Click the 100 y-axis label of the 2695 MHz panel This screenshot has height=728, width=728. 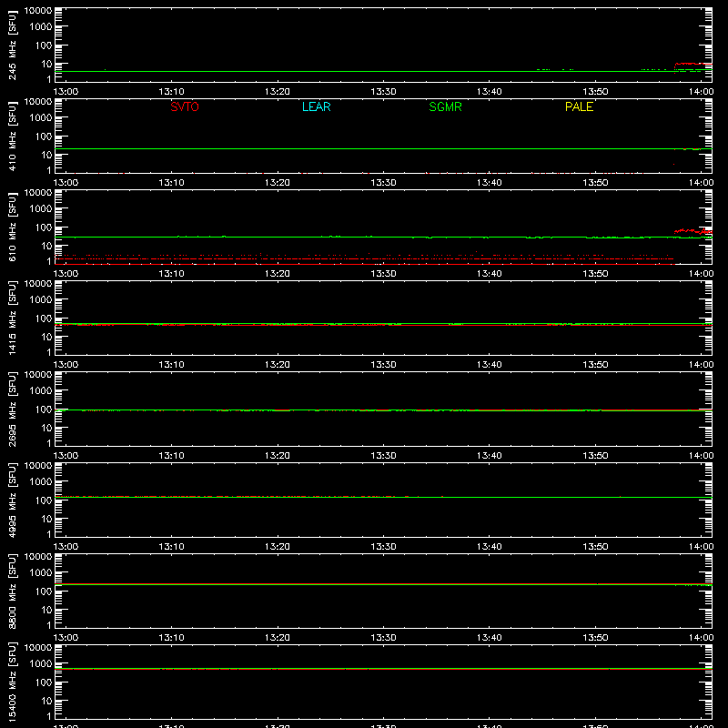44,409
